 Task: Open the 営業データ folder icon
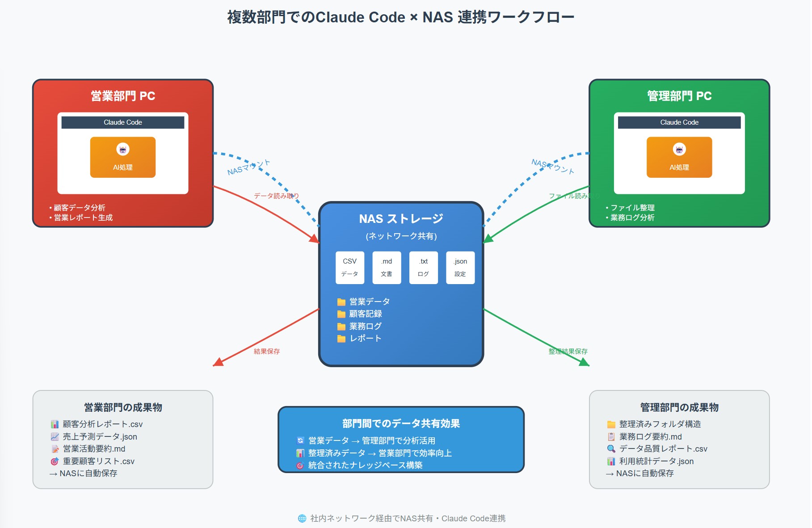(341, 302)
